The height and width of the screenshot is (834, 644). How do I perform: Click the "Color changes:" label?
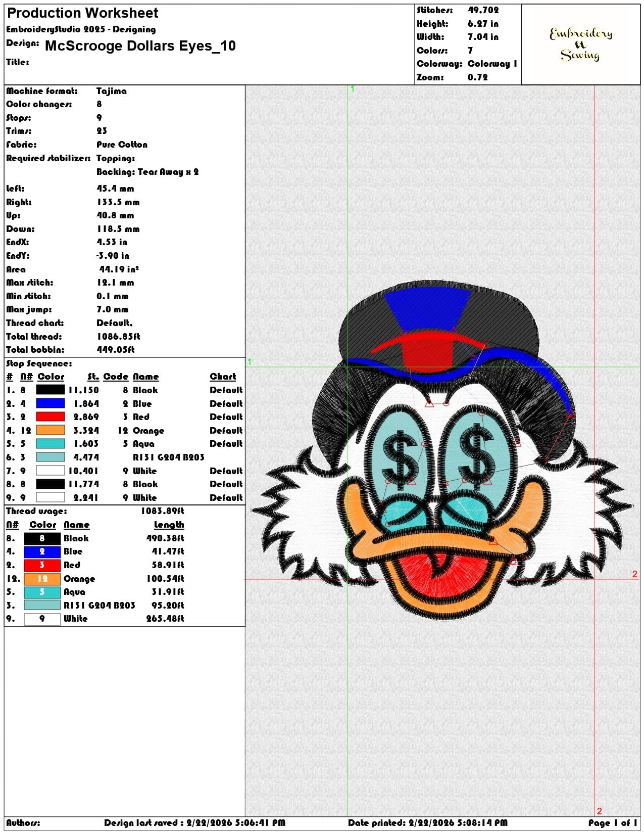click(39, 104)
